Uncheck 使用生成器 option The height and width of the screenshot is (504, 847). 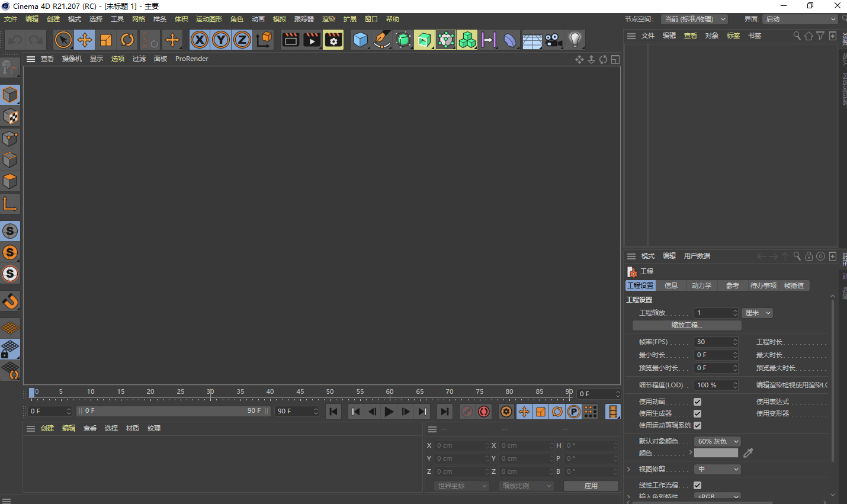coord(697,412)
